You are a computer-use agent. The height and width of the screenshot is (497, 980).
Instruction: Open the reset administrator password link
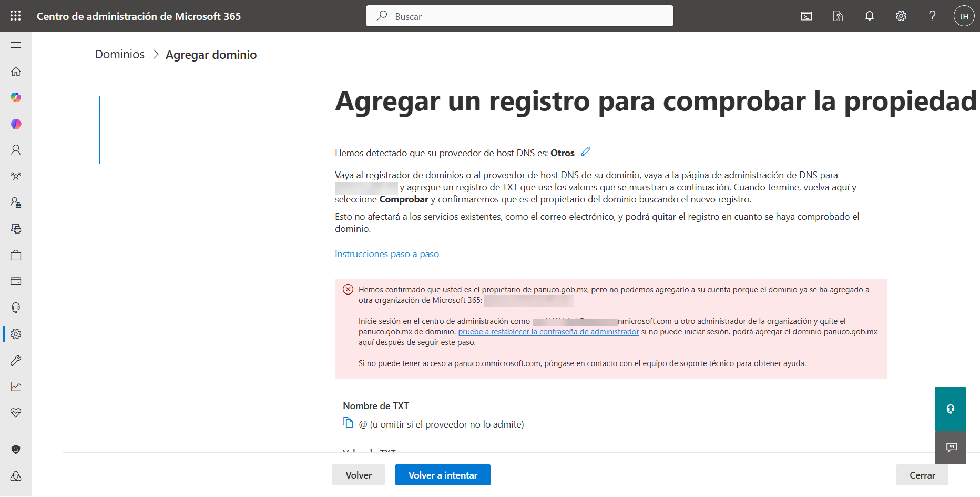pyautogui.click(x=548, y=332)
